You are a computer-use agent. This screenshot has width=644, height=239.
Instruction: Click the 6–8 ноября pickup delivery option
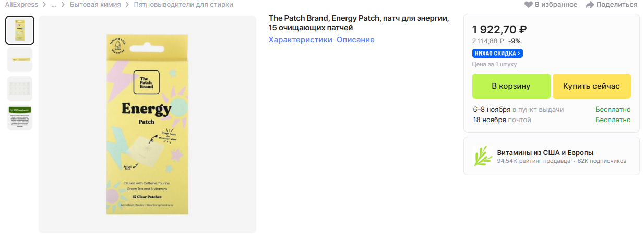pos(518,110)
